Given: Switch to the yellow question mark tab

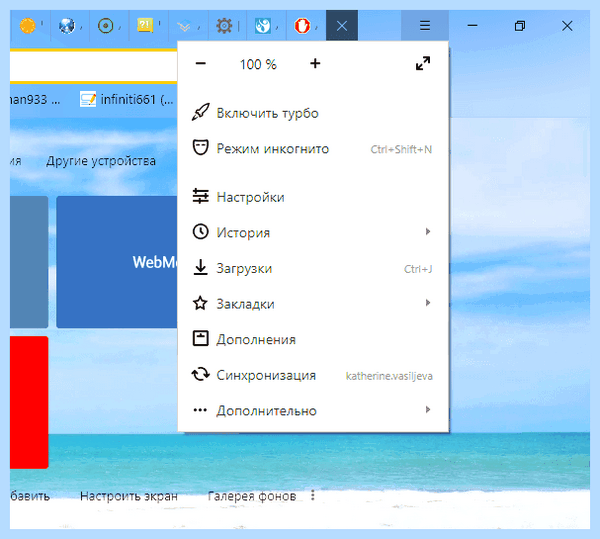Looking at the screenshot, I should coord(145,26).
